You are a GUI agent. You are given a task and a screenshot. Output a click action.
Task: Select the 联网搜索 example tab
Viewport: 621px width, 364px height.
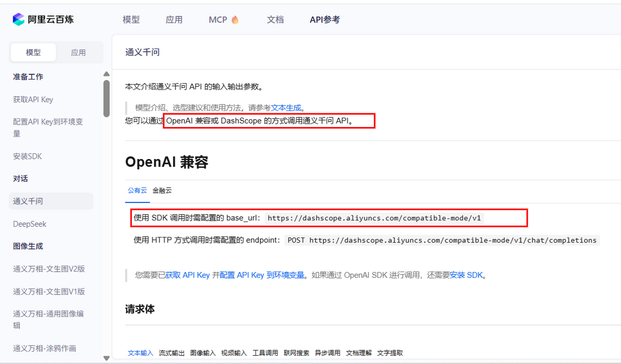297,353
